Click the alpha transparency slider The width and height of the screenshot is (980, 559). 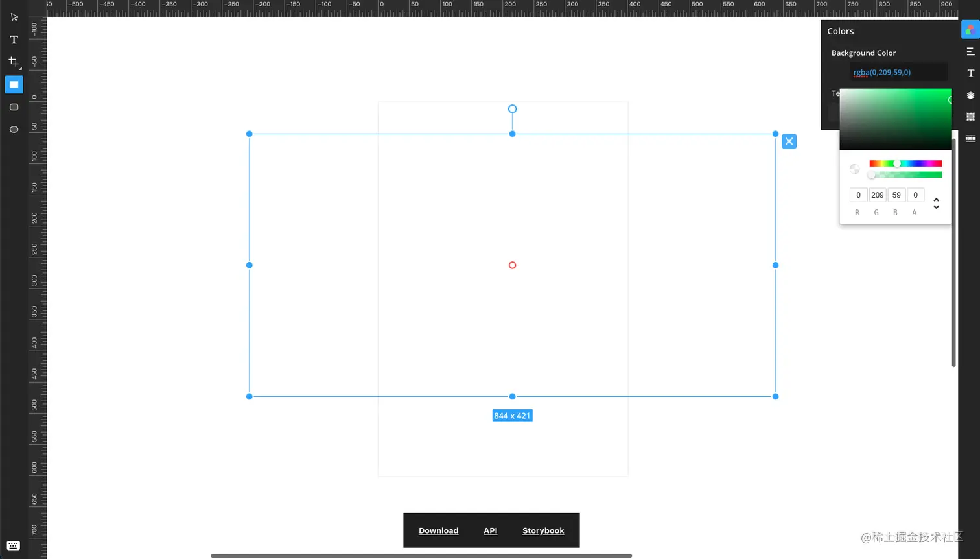tap(905, 174)
